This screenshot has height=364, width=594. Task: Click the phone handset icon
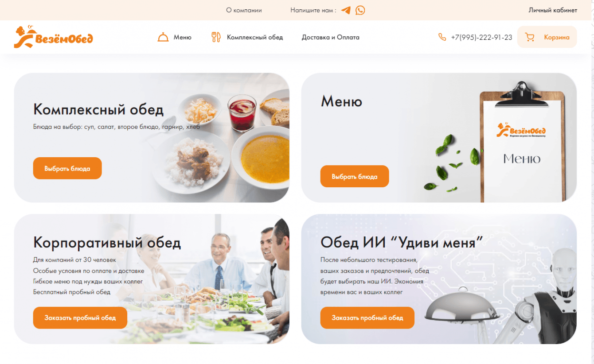(x=442, y=37)
